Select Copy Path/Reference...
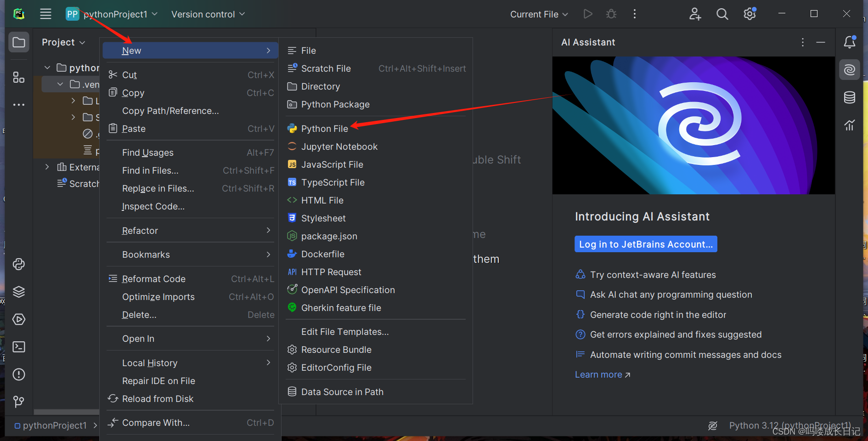Screen dimensions: 868x441 click(191, 111)
